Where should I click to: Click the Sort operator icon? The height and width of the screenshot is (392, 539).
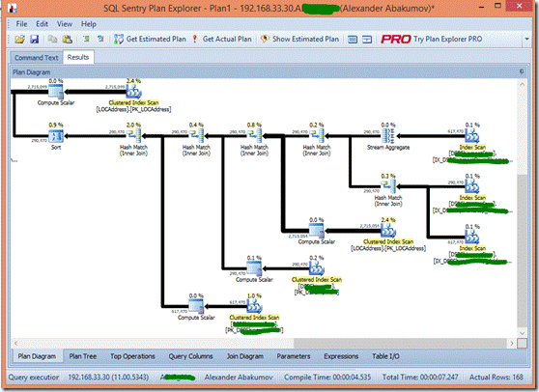click(x=56, y=136)
